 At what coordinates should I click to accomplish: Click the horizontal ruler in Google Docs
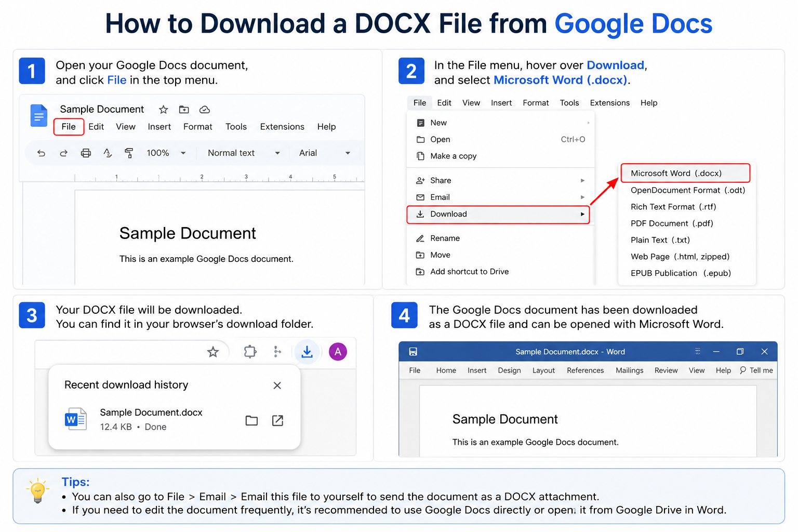point(220,177)
